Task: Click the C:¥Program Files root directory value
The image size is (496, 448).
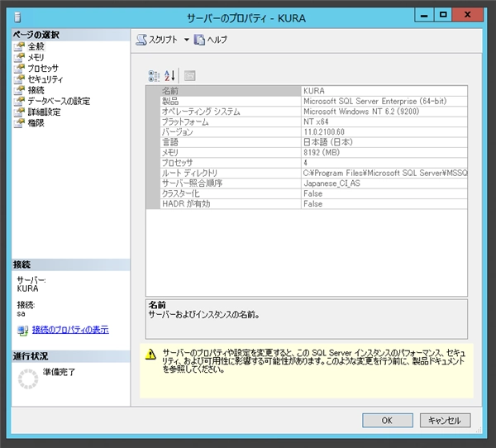Action: [x=384, y=173]
